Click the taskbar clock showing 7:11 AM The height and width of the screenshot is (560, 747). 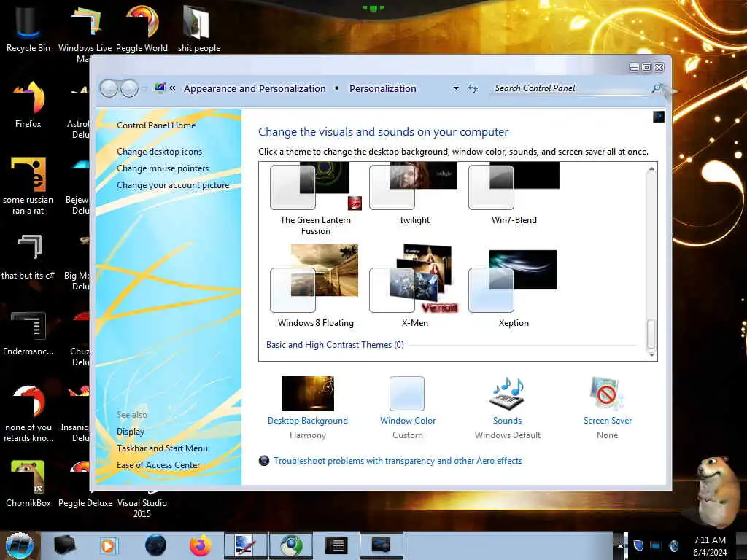coord(709,545)
